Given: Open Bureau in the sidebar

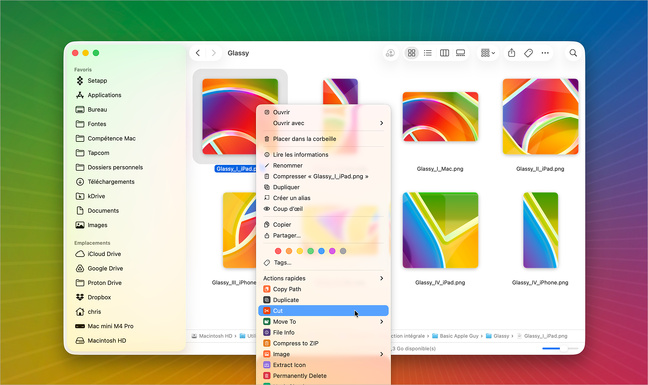Looking at the screenshot, I should click(97, 109).
